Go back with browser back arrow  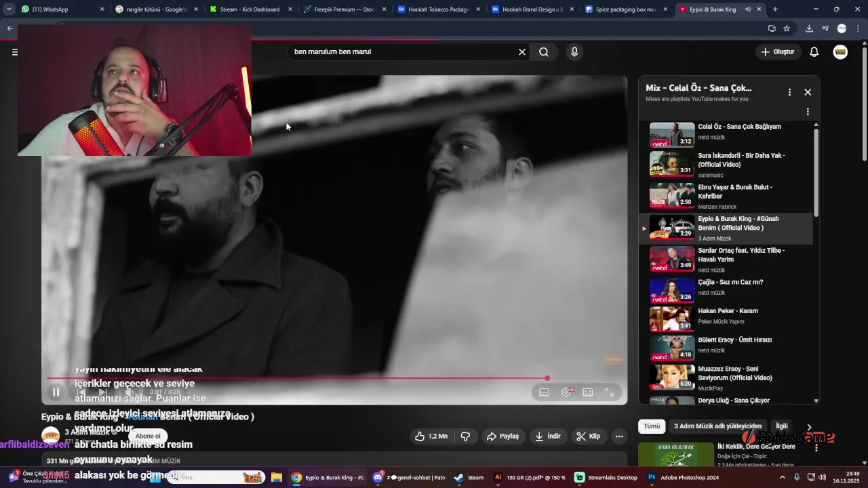tap(9, 28)
